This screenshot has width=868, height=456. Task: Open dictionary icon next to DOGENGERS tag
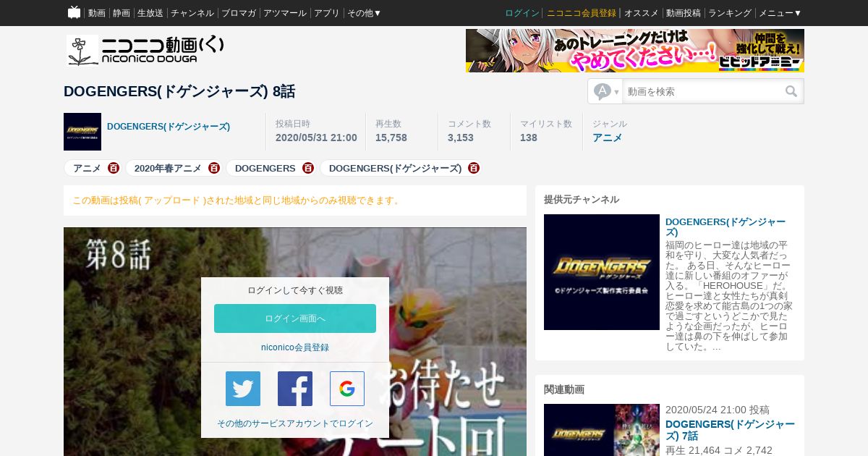tap(308, 168)
